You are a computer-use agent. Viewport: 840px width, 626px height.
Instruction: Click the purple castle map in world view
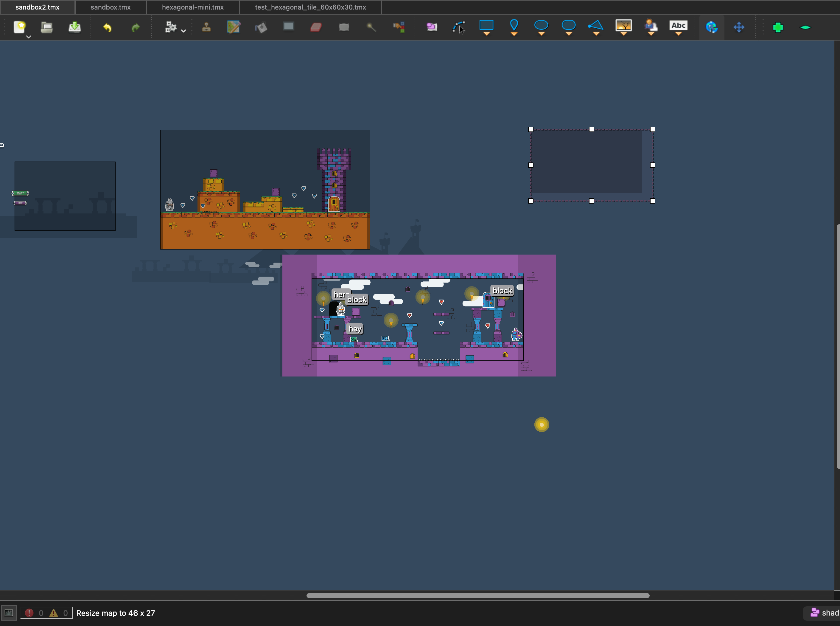[419, 315]
